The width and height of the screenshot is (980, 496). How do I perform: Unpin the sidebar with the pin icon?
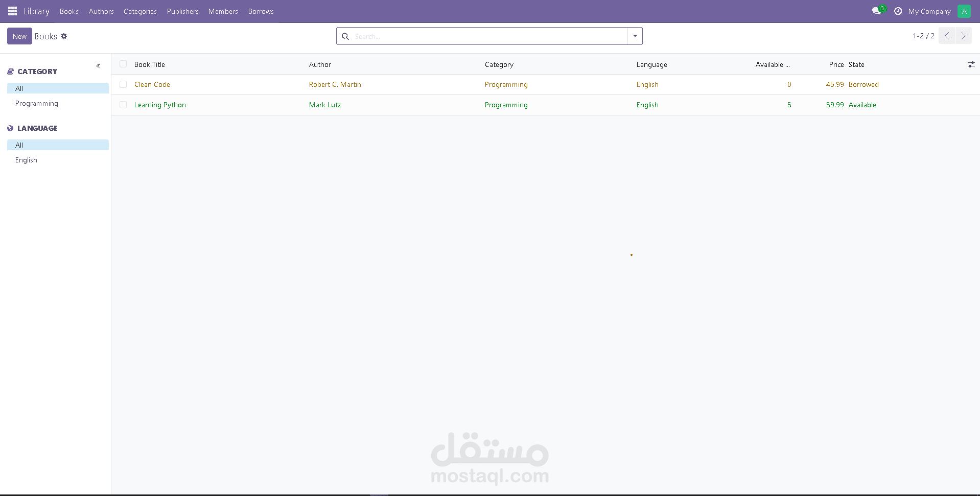(x=98, y=65)
